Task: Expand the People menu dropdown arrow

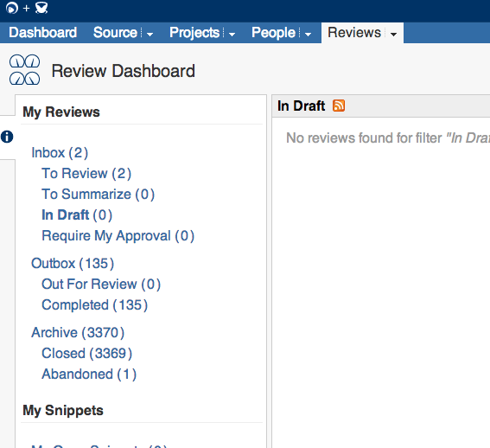Action: (x=308, y=34)
